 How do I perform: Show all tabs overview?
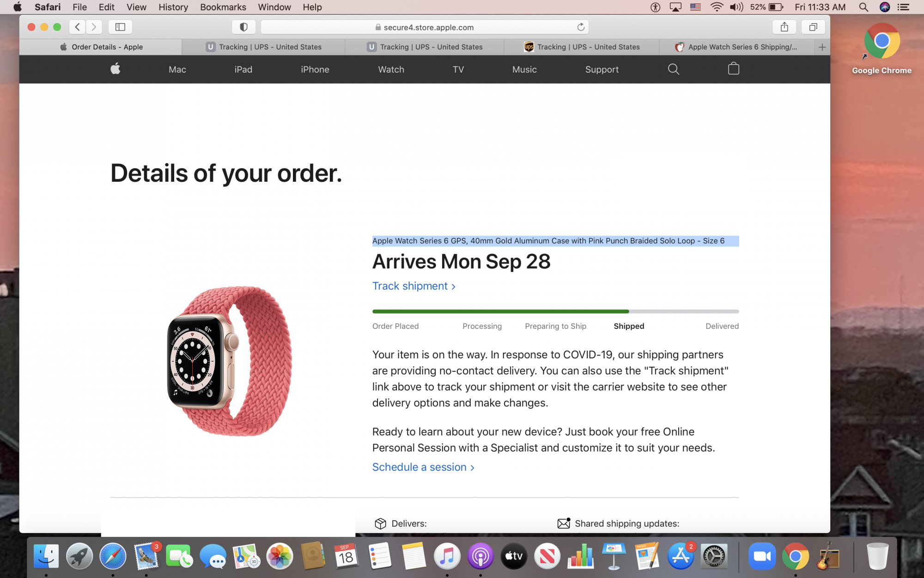tap(813, 27)
